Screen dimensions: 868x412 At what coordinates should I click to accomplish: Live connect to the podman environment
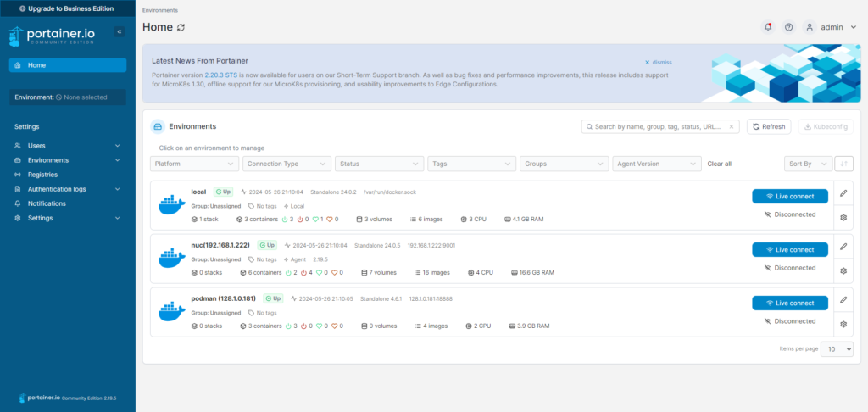[x=790, y=303]
